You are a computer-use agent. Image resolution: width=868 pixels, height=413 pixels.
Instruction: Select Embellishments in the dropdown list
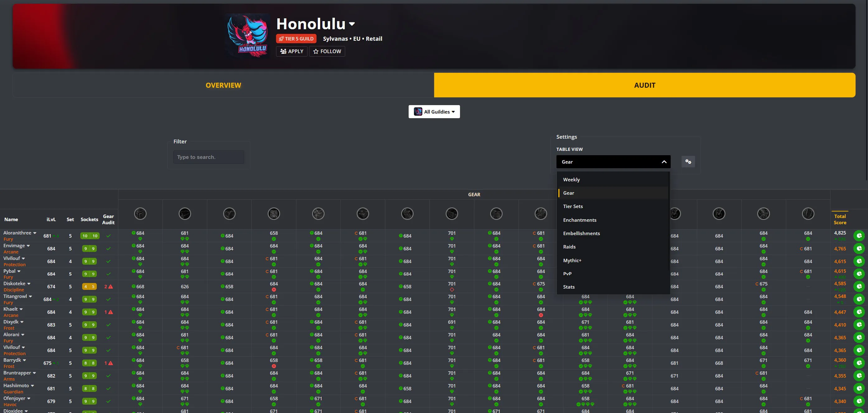[612, 233]
